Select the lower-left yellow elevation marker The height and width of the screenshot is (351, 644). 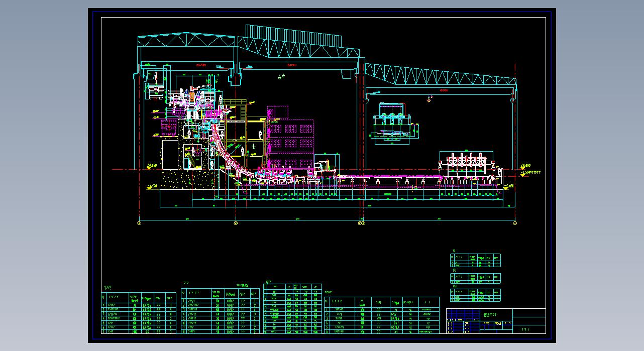tap(151, 187)
